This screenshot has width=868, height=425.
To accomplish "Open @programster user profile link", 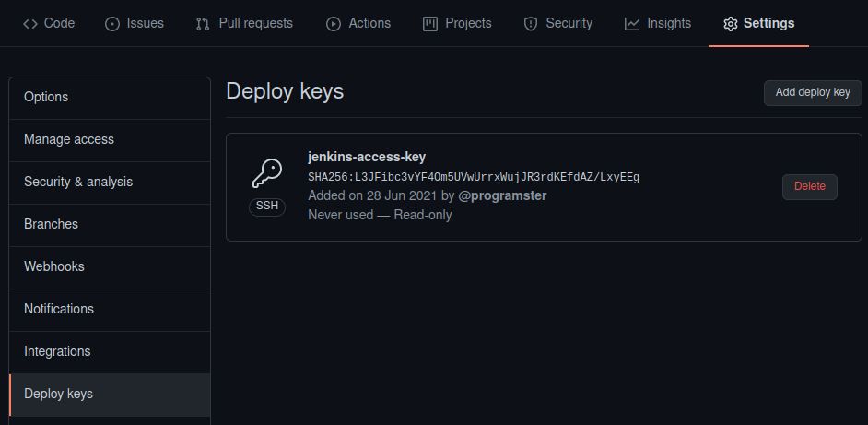I will (502, 195).
